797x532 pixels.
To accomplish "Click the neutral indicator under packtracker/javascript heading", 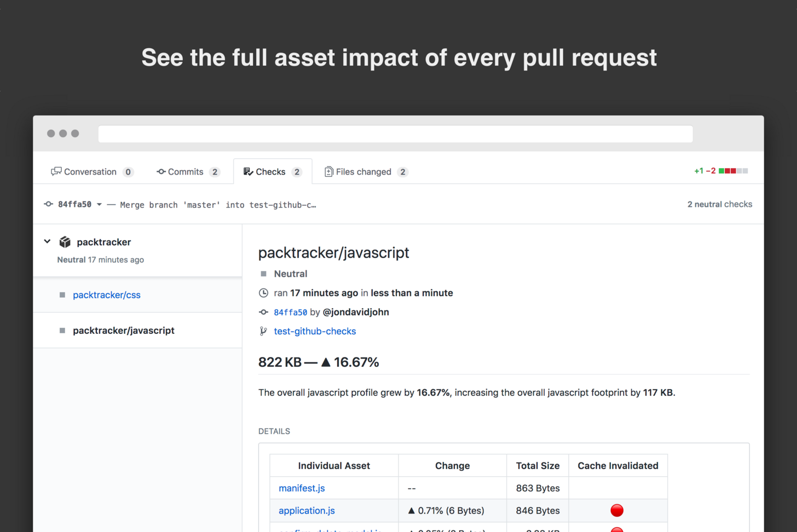I will (x=263, y=274).
